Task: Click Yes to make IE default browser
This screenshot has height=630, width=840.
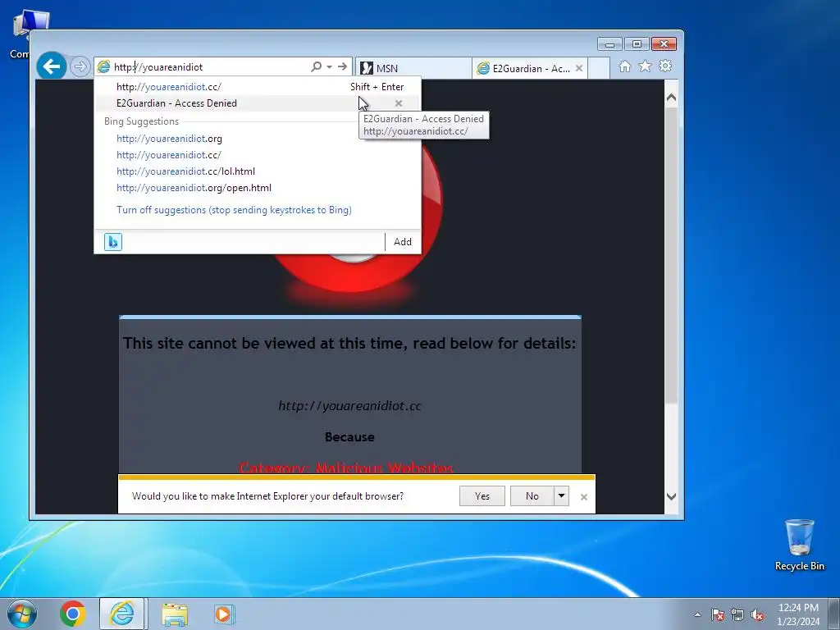Action: point(482,496)
